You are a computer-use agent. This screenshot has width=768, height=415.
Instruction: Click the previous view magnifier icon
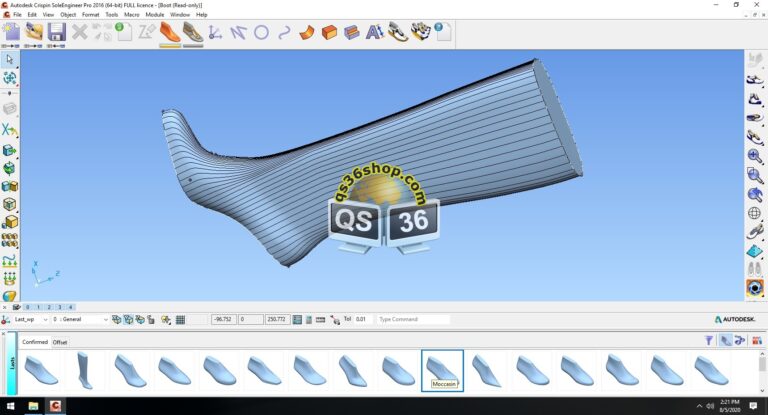point(755,194)
